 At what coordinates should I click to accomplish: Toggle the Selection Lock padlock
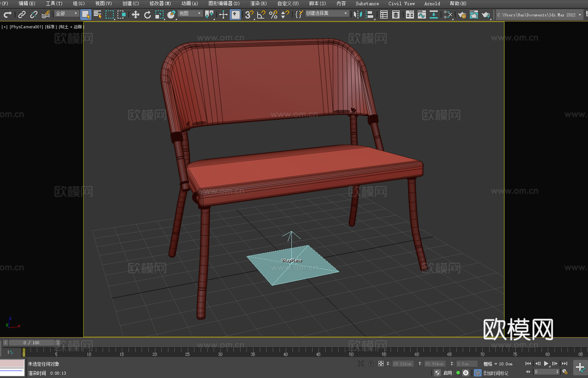click(371, 364)
